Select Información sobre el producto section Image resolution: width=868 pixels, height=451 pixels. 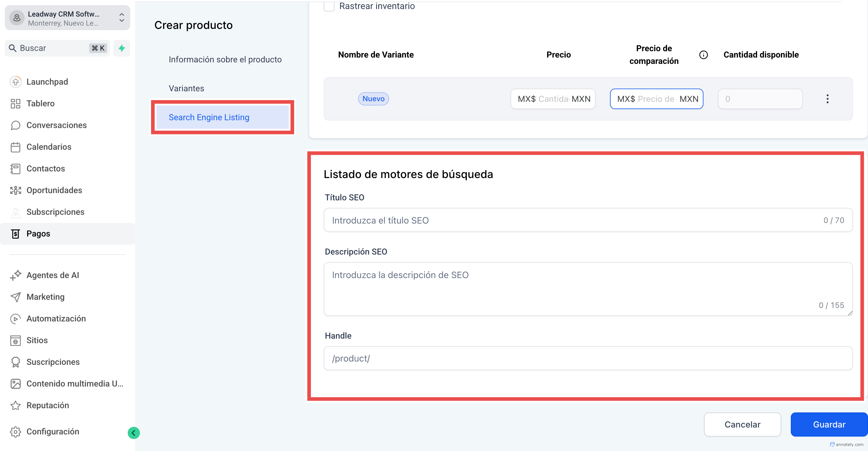pos(225,60)
